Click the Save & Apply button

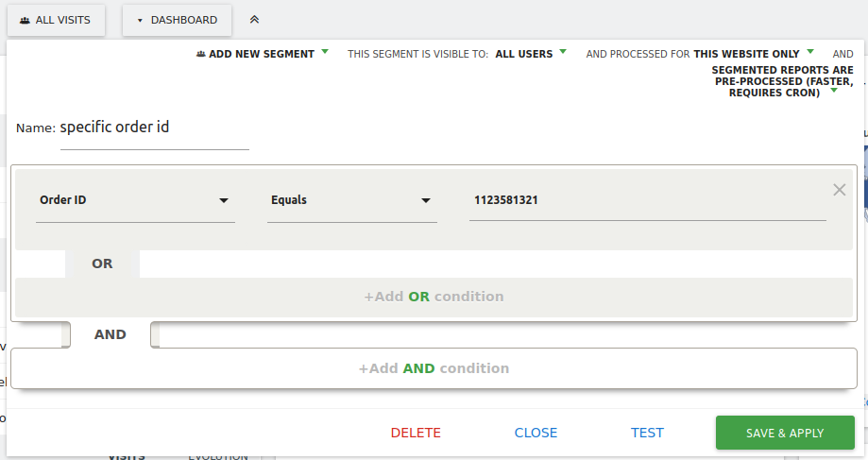point(784,433)
